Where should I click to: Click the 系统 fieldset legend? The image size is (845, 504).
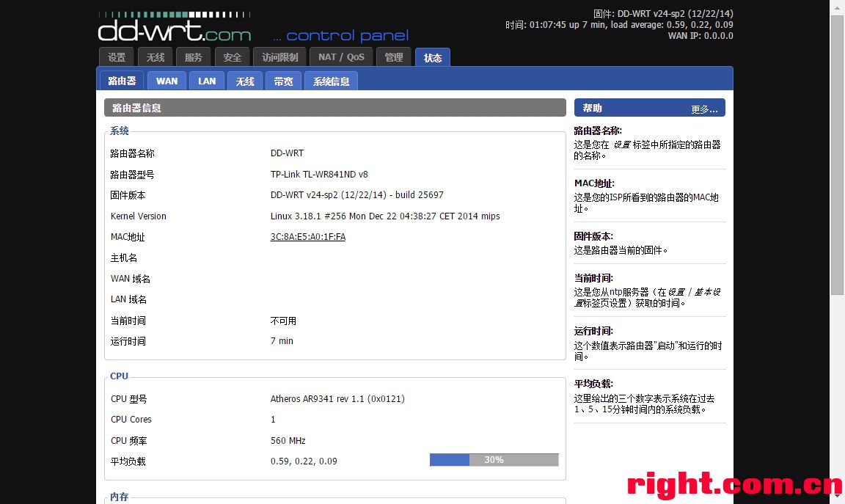click(120, 131)
